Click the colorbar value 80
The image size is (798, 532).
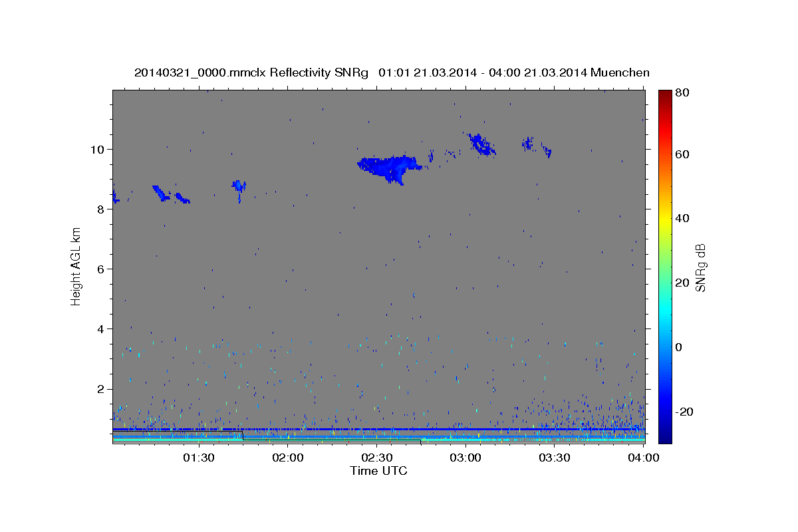tap(682, 93)
